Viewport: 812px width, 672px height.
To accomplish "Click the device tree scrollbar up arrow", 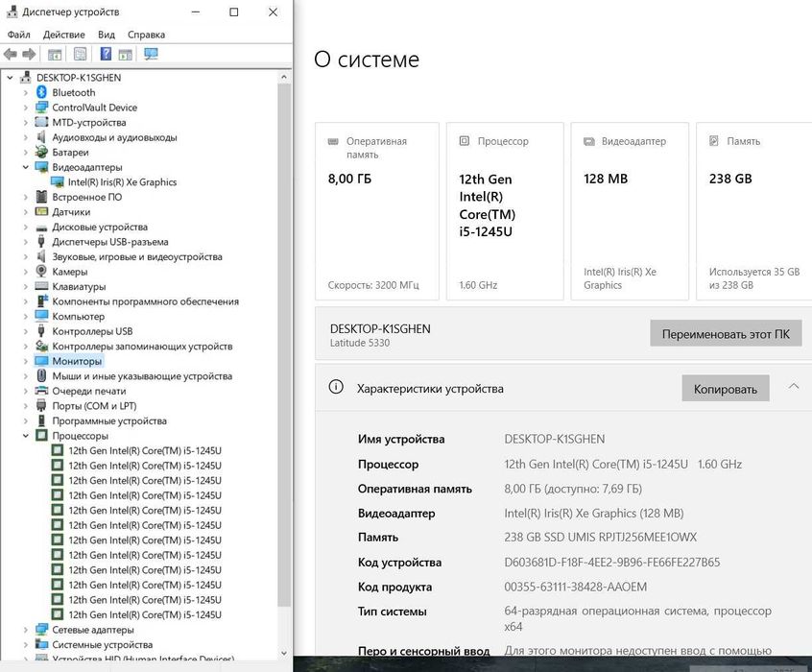I will click(x=284, y=77).
